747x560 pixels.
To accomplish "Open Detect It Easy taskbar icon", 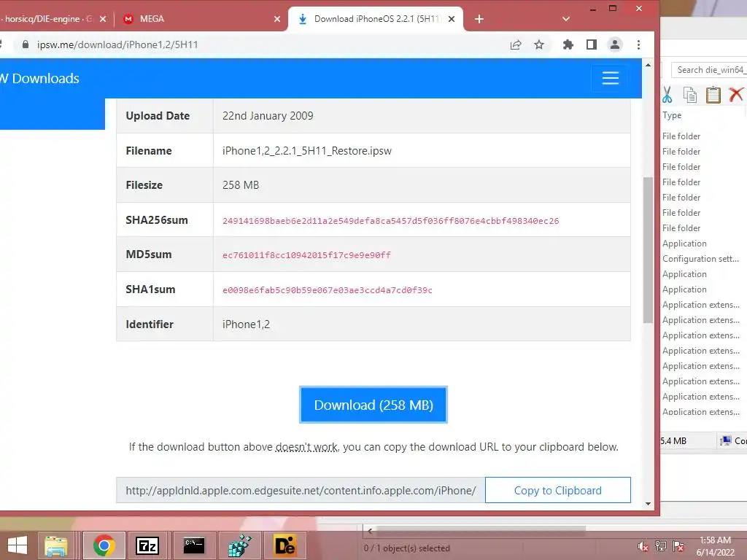I will point(285,545).
